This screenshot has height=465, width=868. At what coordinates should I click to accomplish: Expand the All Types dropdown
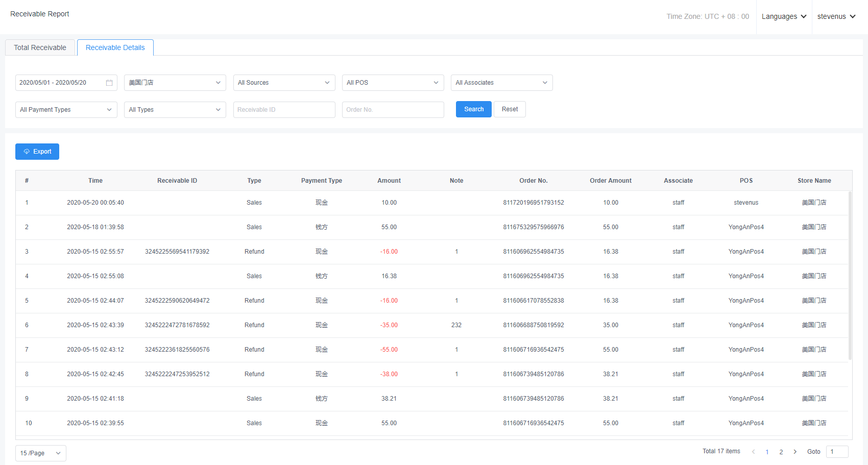(175, 110)
